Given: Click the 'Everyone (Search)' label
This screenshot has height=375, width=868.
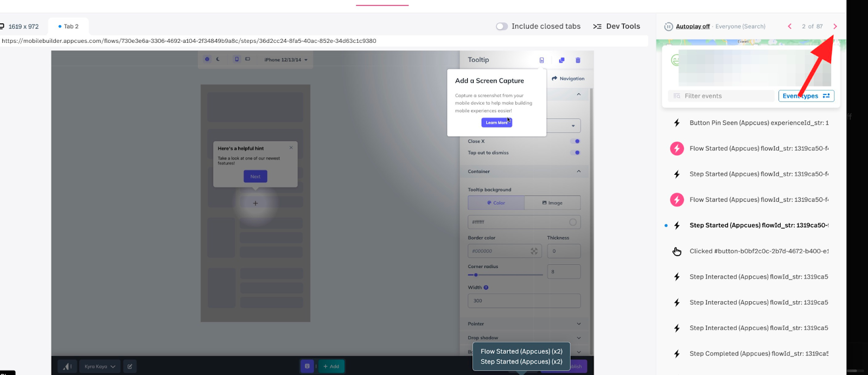Looking at the screenshot, I should tap(740, 27).
